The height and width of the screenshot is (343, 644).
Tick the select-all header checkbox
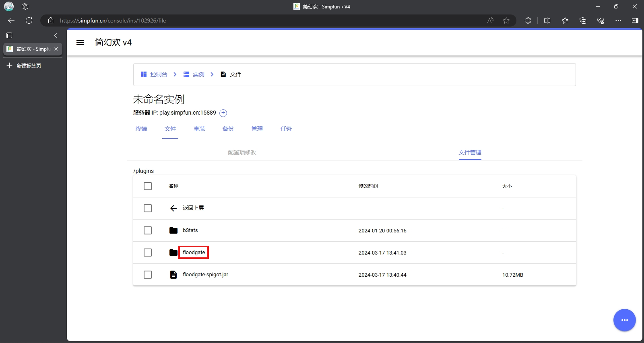148,186
